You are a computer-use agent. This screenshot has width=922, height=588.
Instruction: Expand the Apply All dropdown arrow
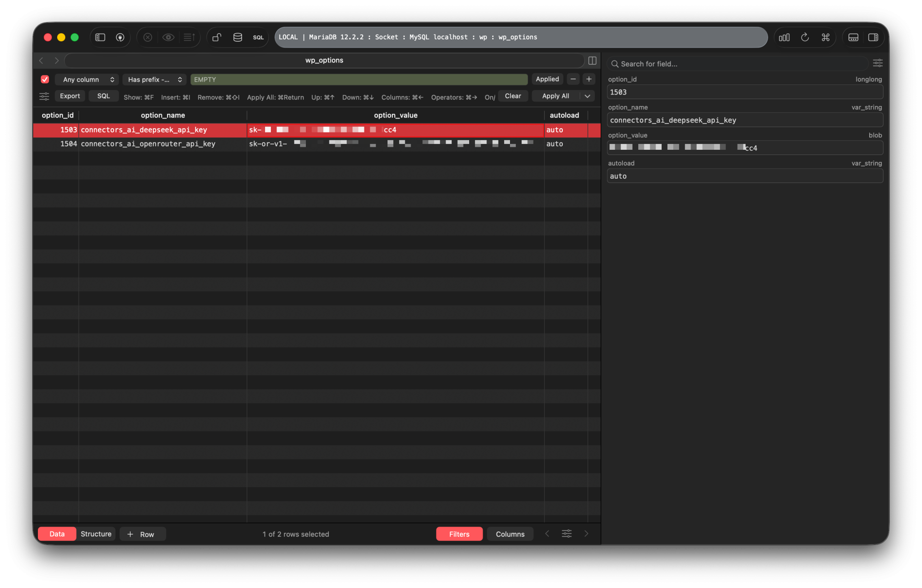pyautogui.click(x=587, y=96)
